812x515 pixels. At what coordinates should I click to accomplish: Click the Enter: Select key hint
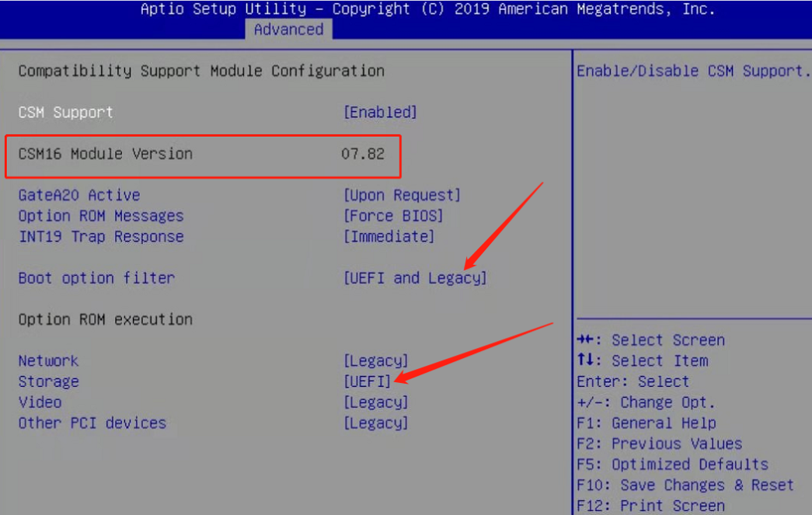pos(633,381)
